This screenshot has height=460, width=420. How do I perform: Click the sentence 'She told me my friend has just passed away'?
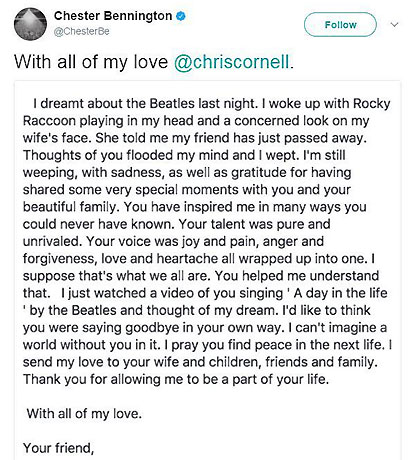pos(231,138)
